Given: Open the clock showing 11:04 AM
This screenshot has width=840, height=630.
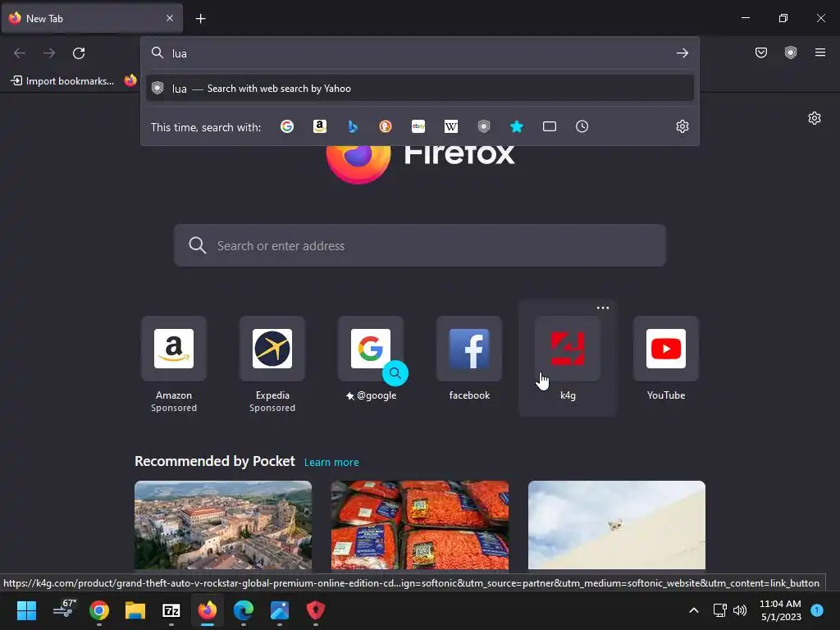Looking at the screenshot, I should pyautogui.click(x=781, y=610).
